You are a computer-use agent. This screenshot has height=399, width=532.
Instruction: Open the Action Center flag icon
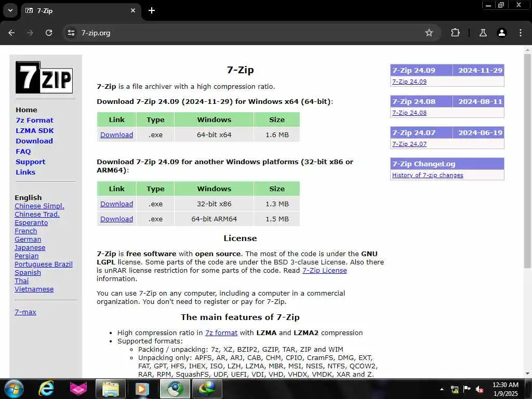click(x=467, y=389)
